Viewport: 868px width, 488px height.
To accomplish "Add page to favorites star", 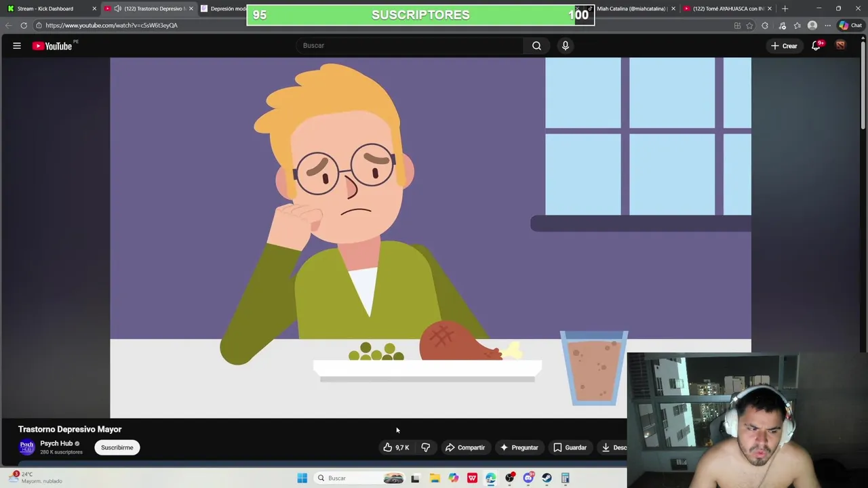I will (x=749, y=25).
